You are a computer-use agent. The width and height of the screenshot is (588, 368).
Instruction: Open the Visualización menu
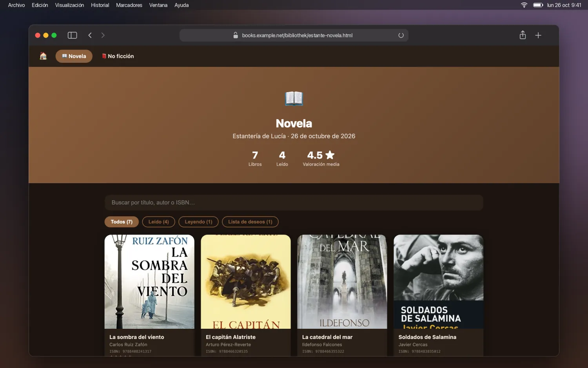pos(69,5)
